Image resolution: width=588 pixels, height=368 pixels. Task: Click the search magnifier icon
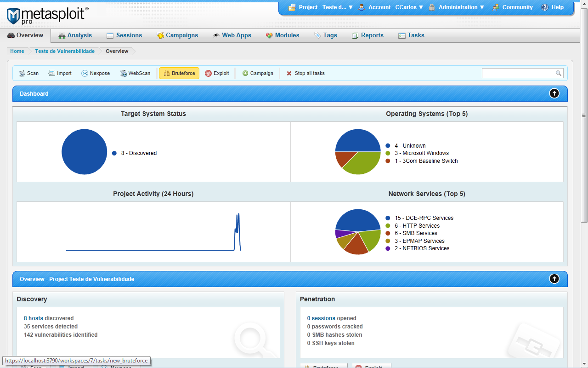coord(559,73)
